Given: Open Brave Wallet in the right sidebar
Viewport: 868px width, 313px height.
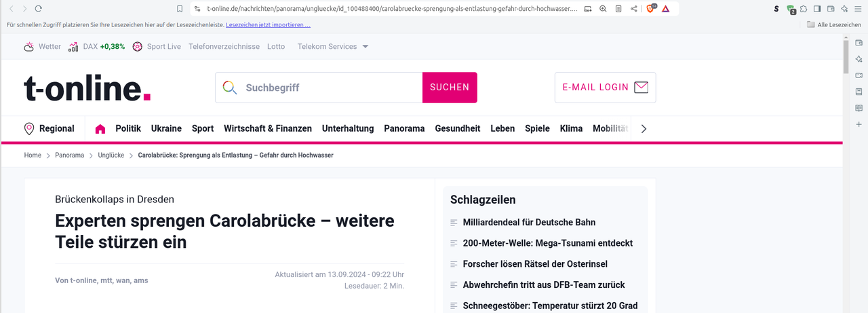Looking at the screenshot, I should click(x=859, y=43).
